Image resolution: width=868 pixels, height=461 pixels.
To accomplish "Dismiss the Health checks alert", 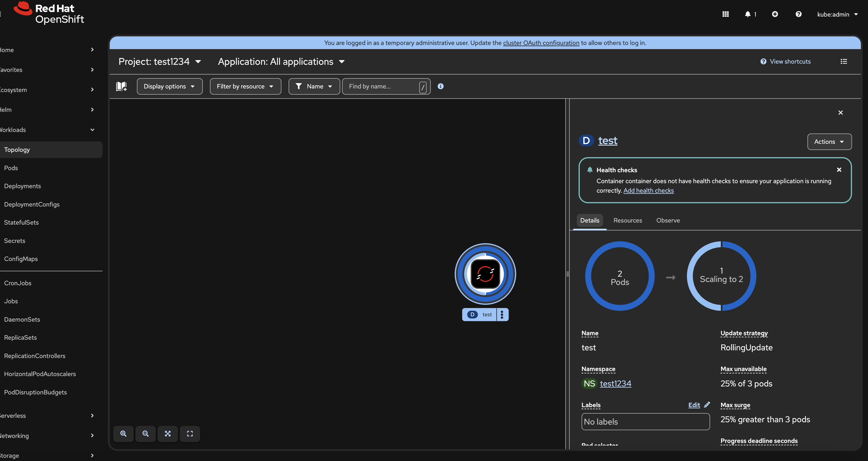I will click(x=839, y=170).
